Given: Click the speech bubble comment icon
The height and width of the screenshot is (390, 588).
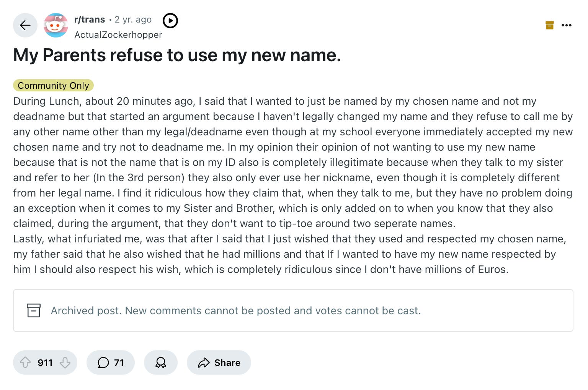Looking at the screenshot, I should [103, 362].
